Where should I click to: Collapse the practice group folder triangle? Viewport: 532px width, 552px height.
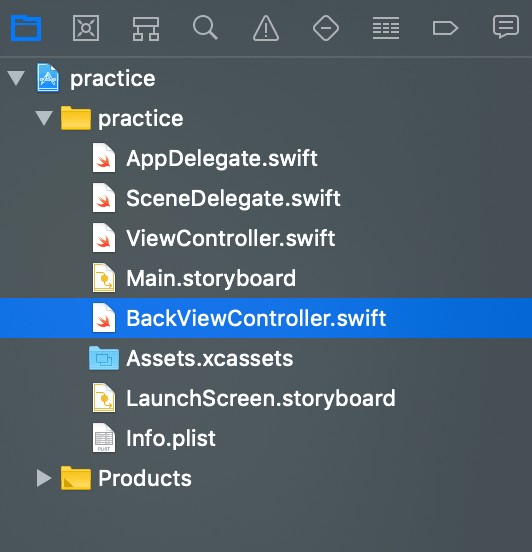pyautogui.click(x=44, y=118)
